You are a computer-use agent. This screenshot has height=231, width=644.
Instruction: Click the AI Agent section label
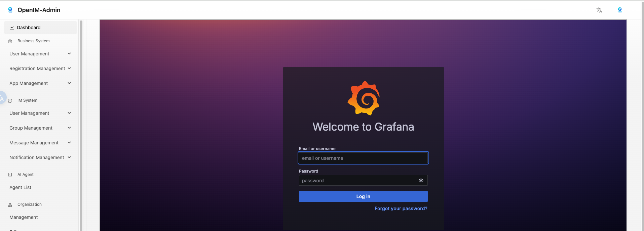[26, 175]
